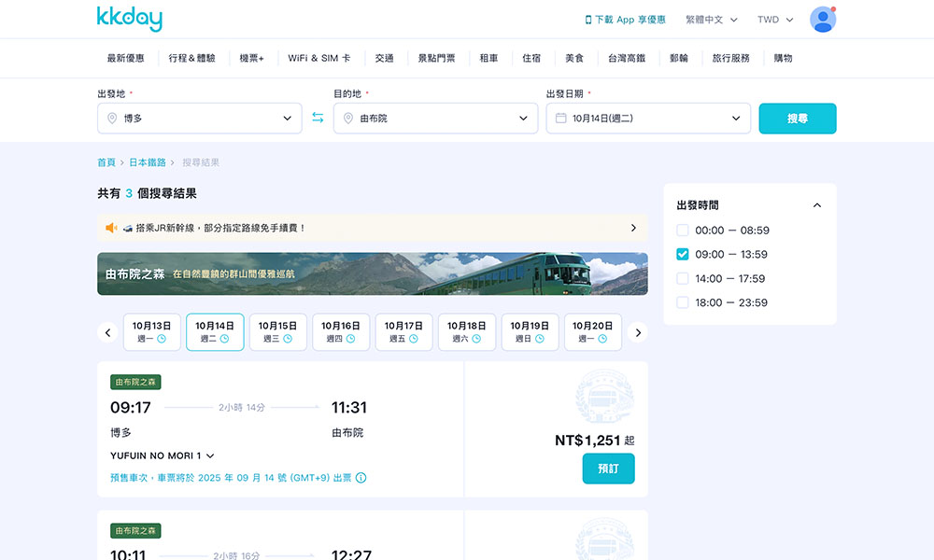The height and width of the screenshot is (560, 934).
Task: Open the 目的地 由布院 dropdown
Action: click(x=435, y=119)
